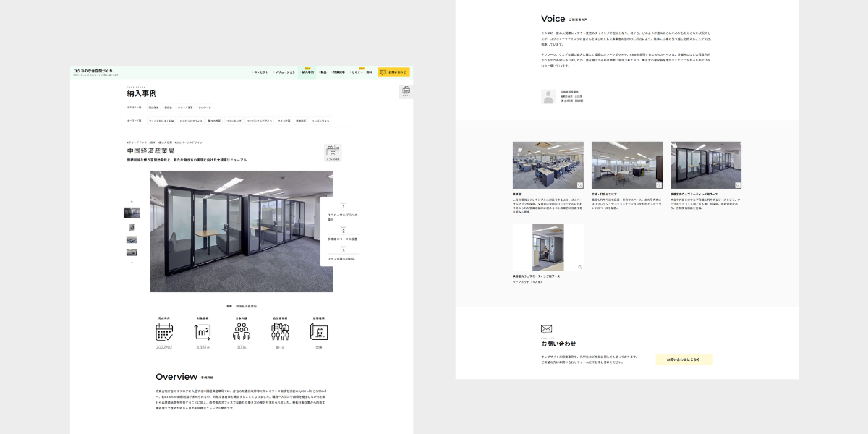Click the calendar completion date icon
Screen dimensions: 868x434
(x=164, y=332)
